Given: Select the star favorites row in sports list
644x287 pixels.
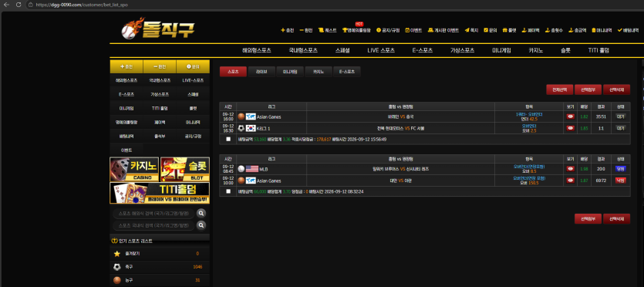Looking at the screenshot, I should coord(160,254).
